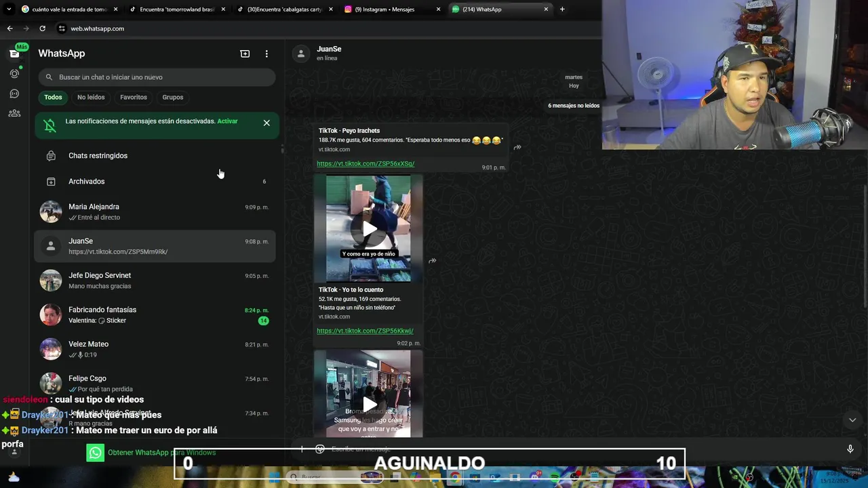Open the Chats restringidos row
This screenshot has width=868, height=488.
click(155, 156)
